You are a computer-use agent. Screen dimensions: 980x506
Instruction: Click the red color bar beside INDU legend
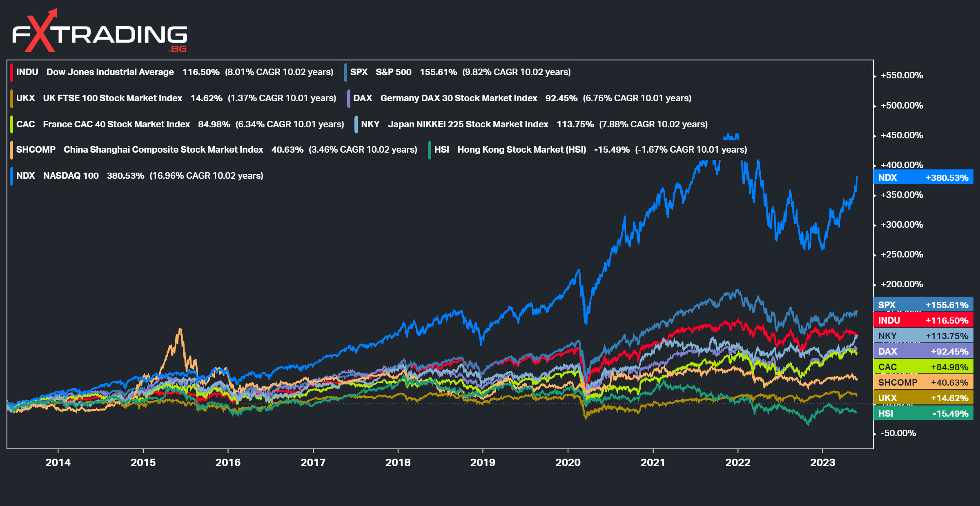[x=11, y=72]
